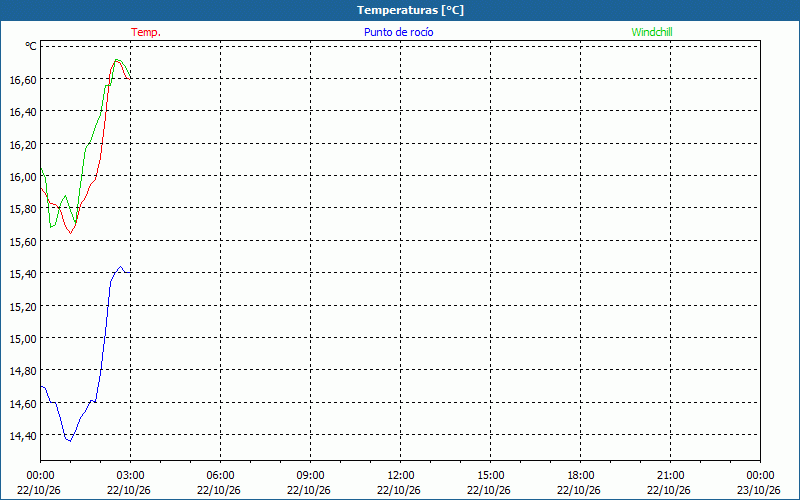Click the 14,40 y-axis value
Image resolution: width=800 pixels, height=500 pixels.
click(x=23, y=436)
